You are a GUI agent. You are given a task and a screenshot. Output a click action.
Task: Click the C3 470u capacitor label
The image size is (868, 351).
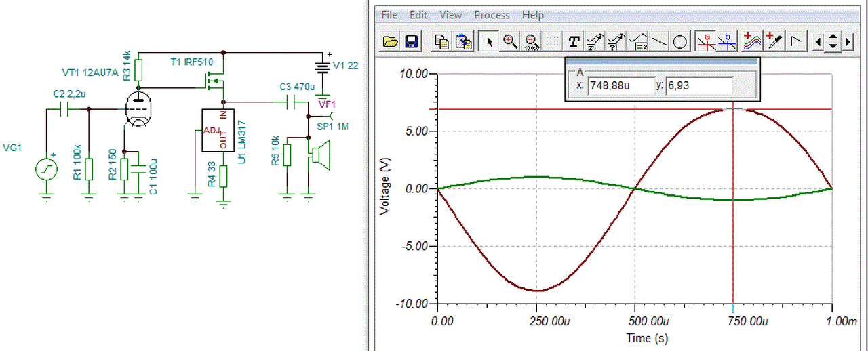coord(298,87)
